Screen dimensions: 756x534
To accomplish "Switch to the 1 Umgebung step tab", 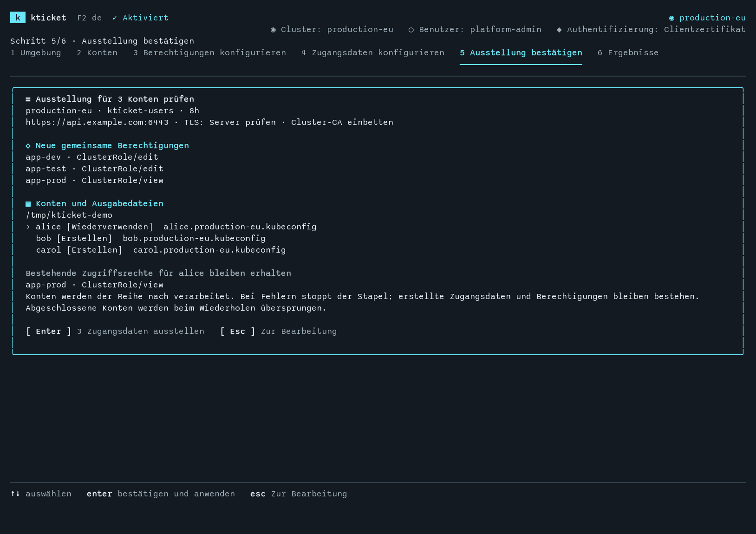I will click(x=36, y=52).
